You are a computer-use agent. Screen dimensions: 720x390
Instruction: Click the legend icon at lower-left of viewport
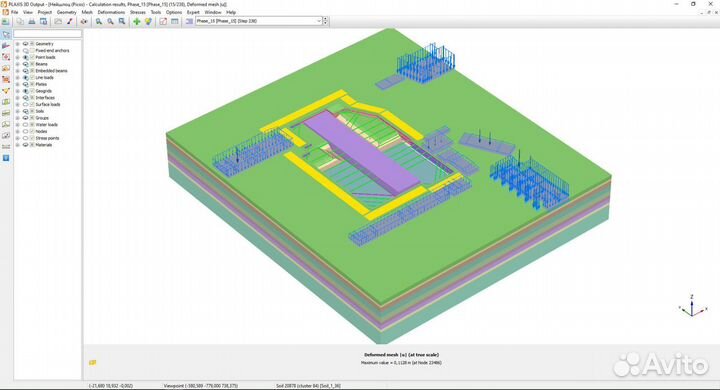(x=92, y=362)
